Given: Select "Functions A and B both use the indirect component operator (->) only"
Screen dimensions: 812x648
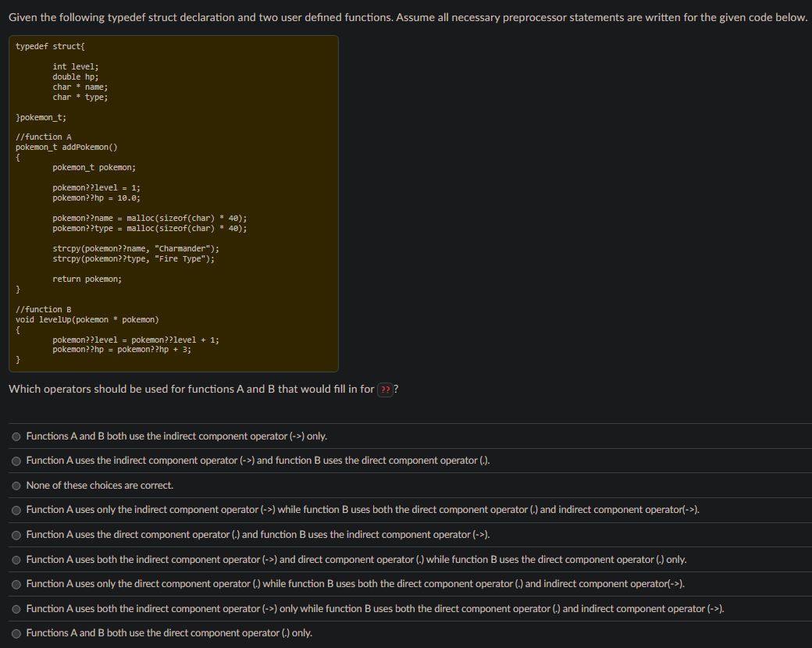Looking at the screenshot, I should tap(16, 436).
